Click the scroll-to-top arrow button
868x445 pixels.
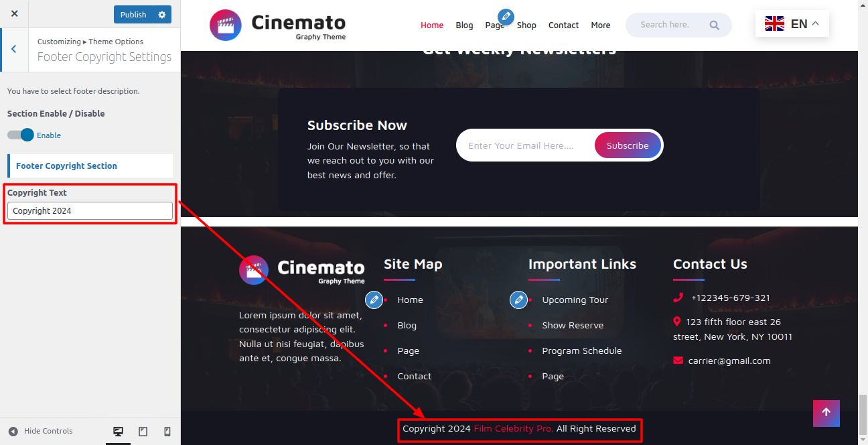coord(826,413)
